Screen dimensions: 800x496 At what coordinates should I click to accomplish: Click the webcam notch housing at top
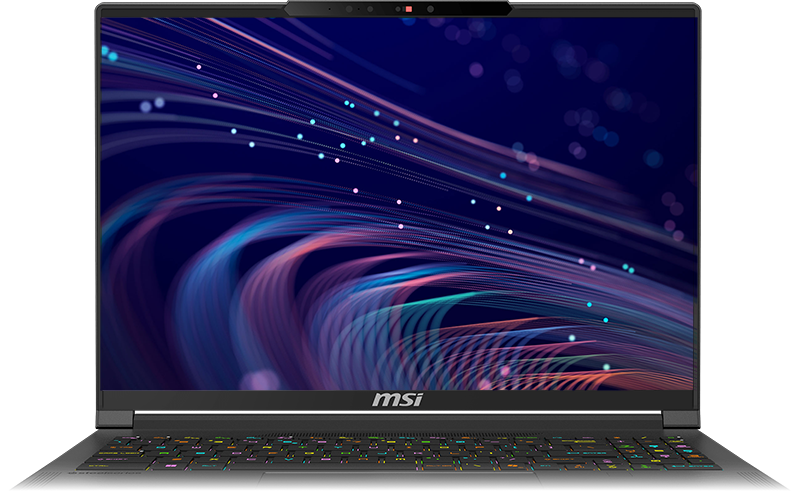pyautogui.click(x=398, y=10)
